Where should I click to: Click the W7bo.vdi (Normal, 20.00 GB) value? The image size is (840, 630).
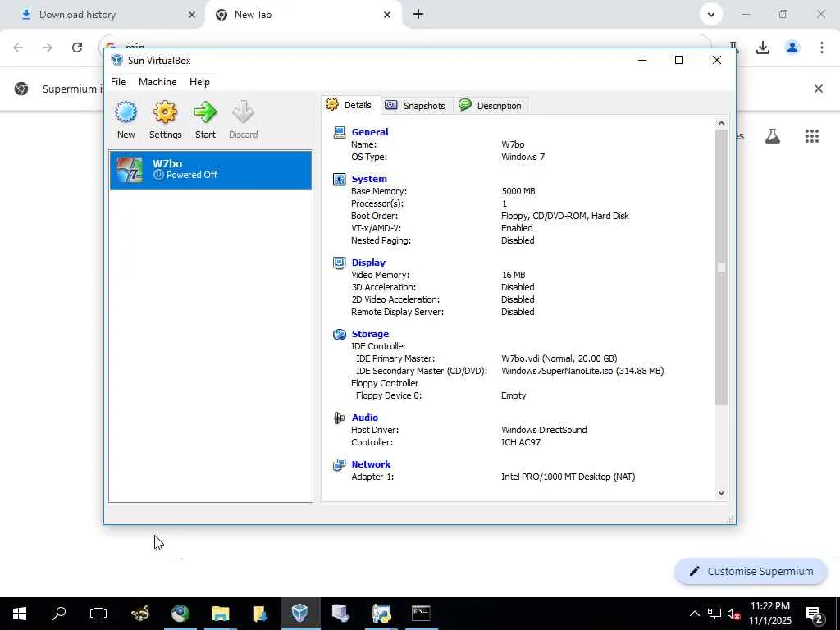tap(559, 358)
